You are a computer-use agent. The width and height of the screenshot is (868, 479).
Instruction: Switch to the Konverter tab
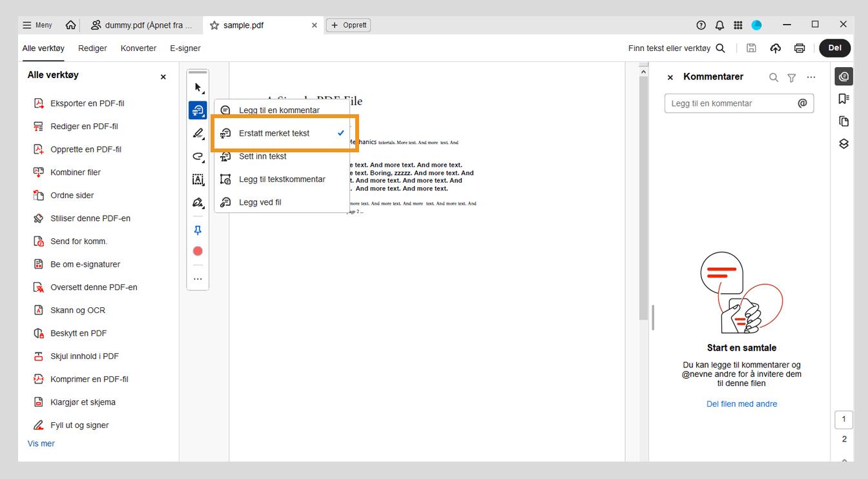tap(138, 48)
